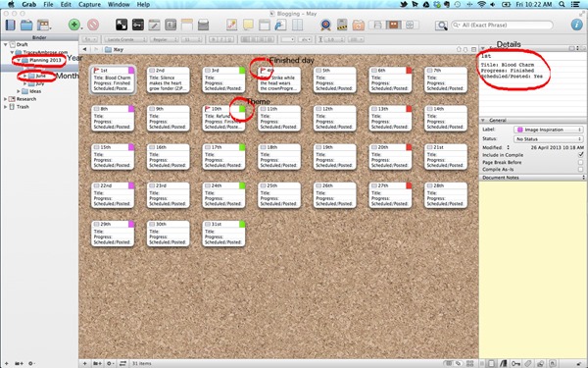Click the orange folder toolbar icon
Screen dimensions: 588x368
[358, 25]
